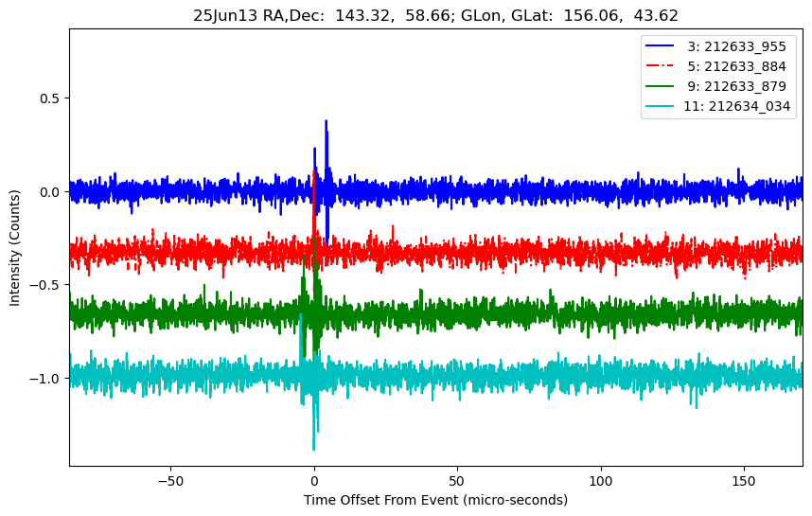
Task: Click the blue legend line sample
Action: coord(660,46)
